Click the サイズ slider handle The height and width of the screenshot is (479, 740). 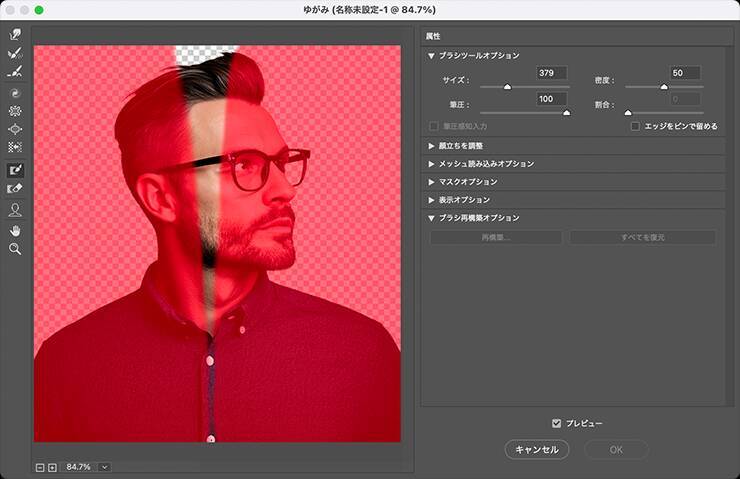(506, 88)
